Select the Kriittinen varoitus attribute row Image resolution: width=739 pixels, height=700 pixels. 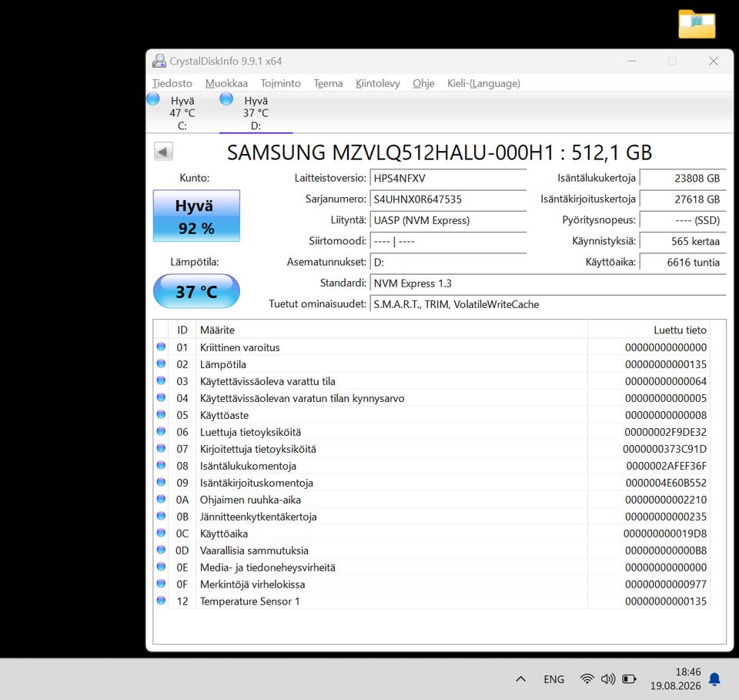[x=432, y=347]
